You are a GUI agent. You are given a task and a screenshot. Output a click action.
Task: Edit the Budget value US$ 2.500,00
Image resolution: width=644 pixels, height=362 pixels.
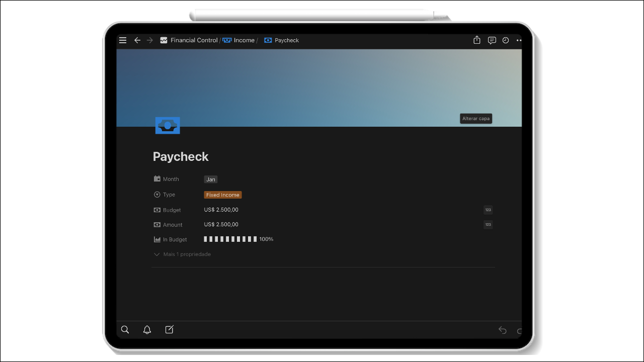click(x=221, y=210)
